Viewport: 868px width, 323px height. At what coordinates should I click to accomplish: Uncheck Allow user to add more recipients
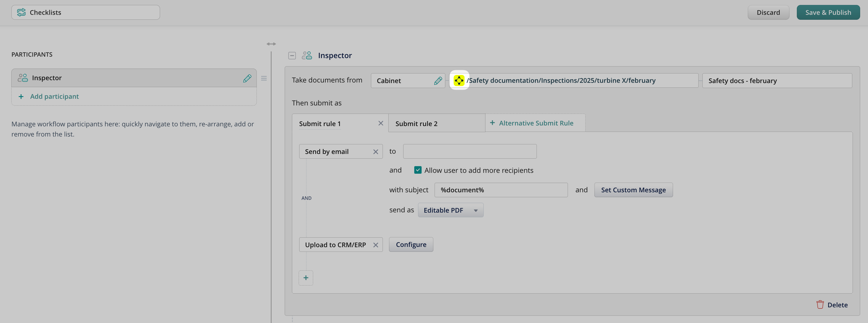click(417, 170)
